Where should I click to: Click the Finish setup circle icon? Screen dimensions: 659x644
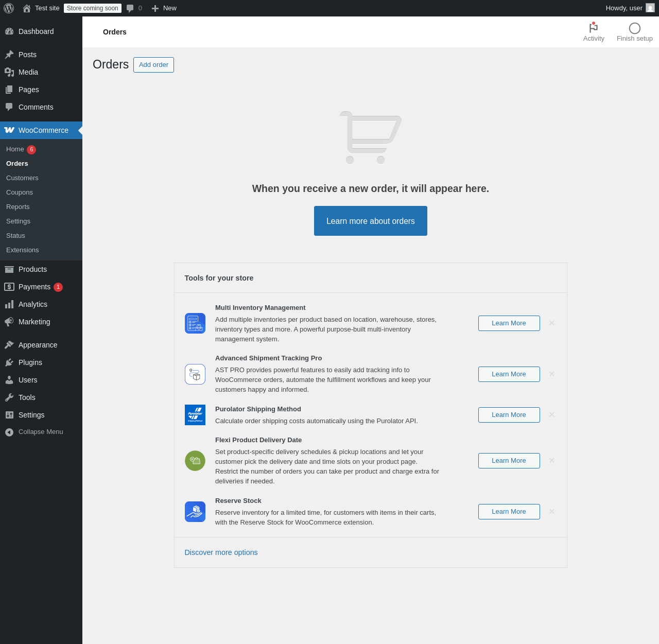[635, 28]
